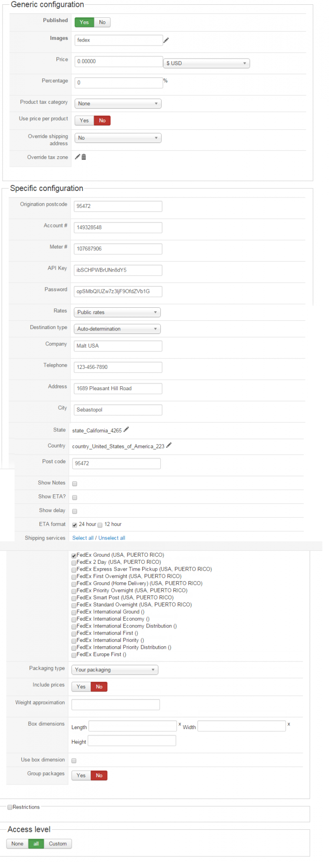This screenshot has width=329, height=868.
Task: Tick the Use box dimension checkbox
Action: [x=74, y=760]
